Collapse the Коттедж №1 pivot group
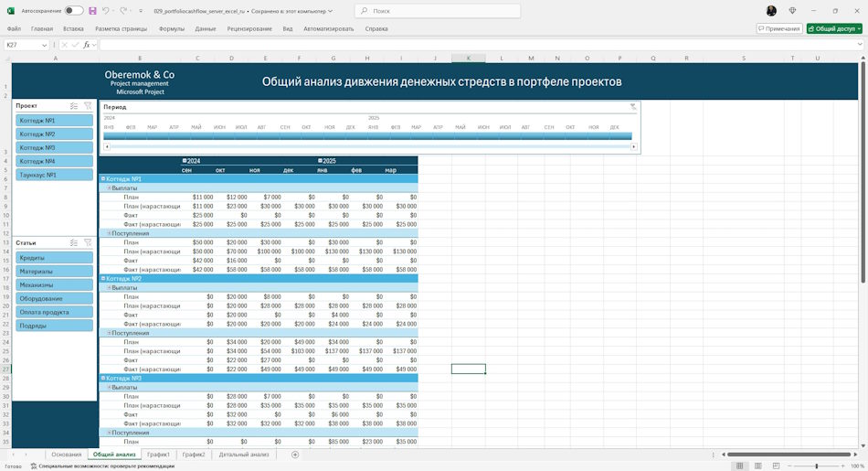868x471 pixels. pyautogui.click(x=103, y=179)
